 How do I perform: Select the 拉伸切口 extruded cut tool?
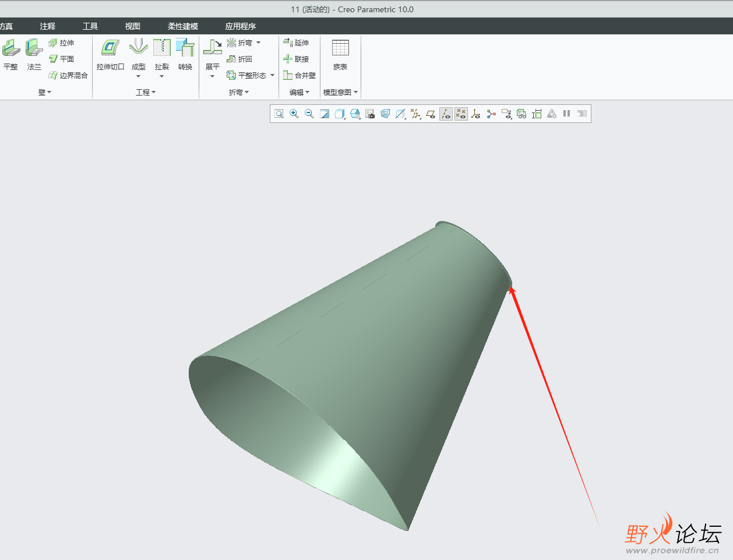click(x=110, y=55)
